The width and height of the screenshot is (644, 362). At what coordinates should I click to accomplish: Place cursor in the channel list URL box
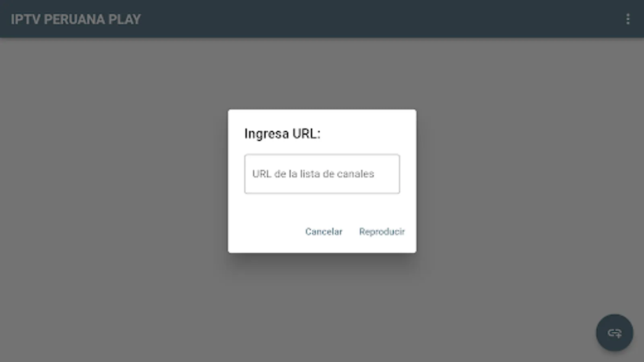(322, 174)
